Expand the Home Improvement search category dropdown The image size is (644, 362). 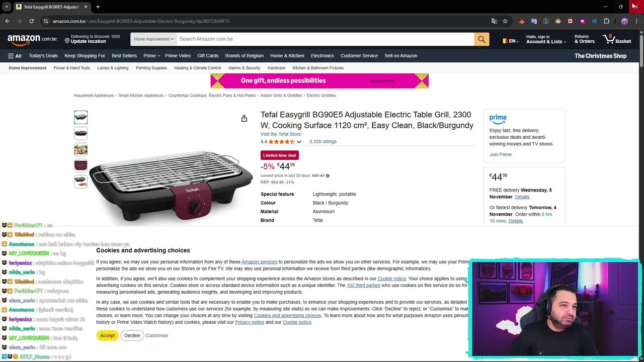[x=153, y=39]
